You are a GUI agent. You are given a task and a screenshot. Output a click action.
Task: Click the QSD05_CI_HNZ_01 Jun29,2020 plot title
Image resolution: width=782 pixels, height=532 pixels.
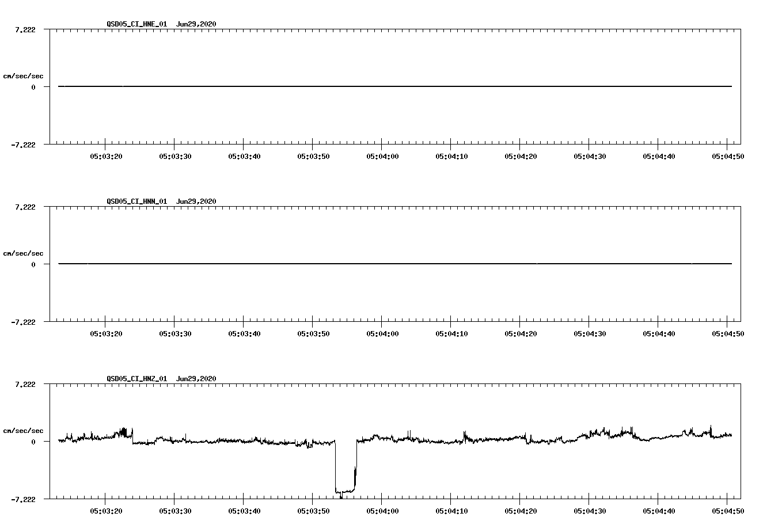(161, 379)
